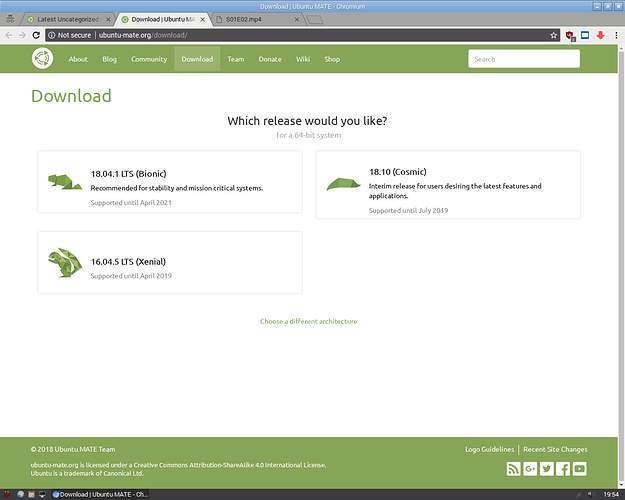Open the About menu item
This screenshot has height=500, width=625.
78,59
